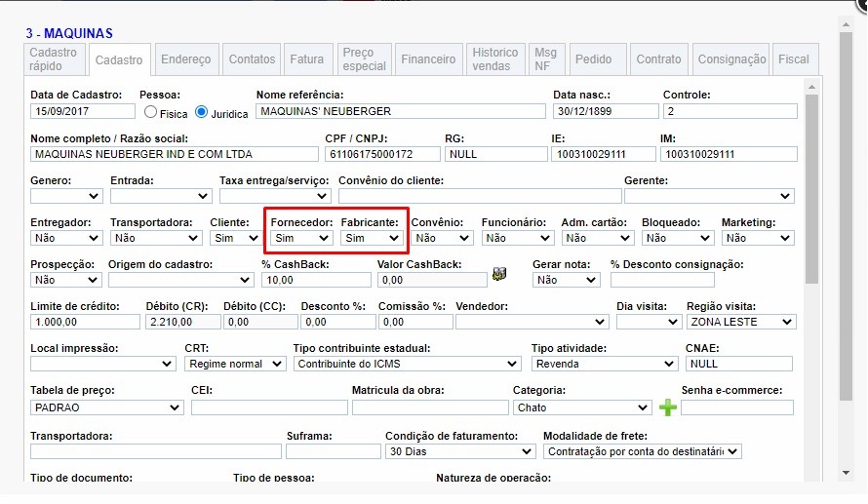Expand the CRT Regime normal dropdown
The height and width of the screenshot is (504, 868).
(235, 364)
